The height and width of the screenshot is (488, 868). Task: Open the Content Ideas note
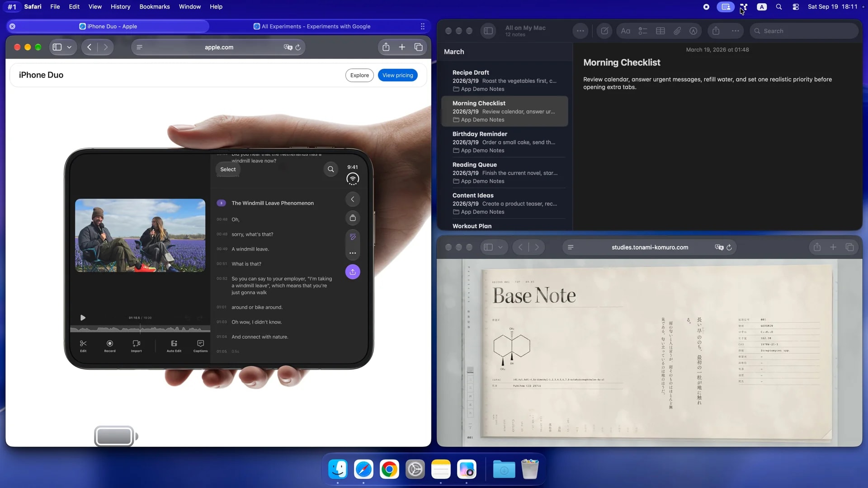(x=505, y=203)
